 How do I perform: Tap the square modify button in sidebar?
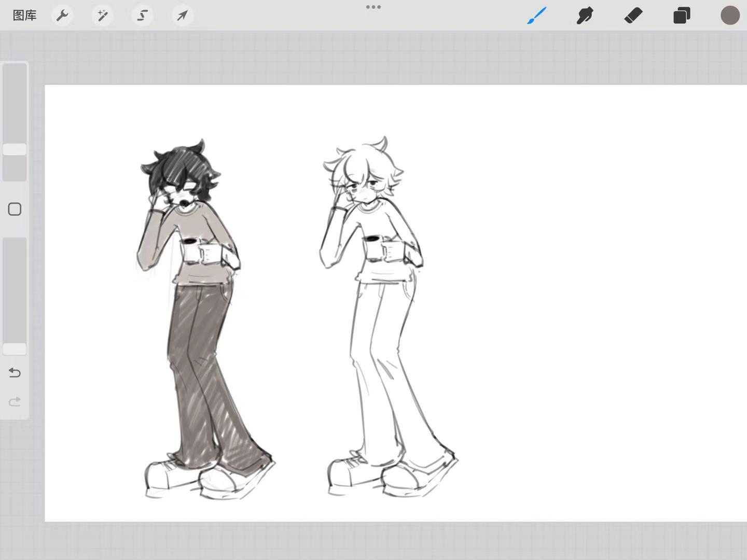[x=15, y=209]
